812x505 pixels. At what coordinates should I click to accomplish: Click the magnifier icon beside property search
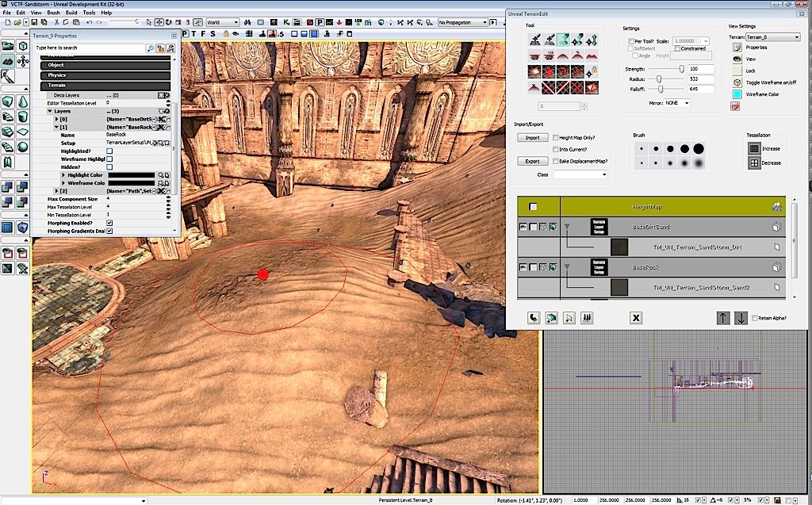[x=150, y=48]
